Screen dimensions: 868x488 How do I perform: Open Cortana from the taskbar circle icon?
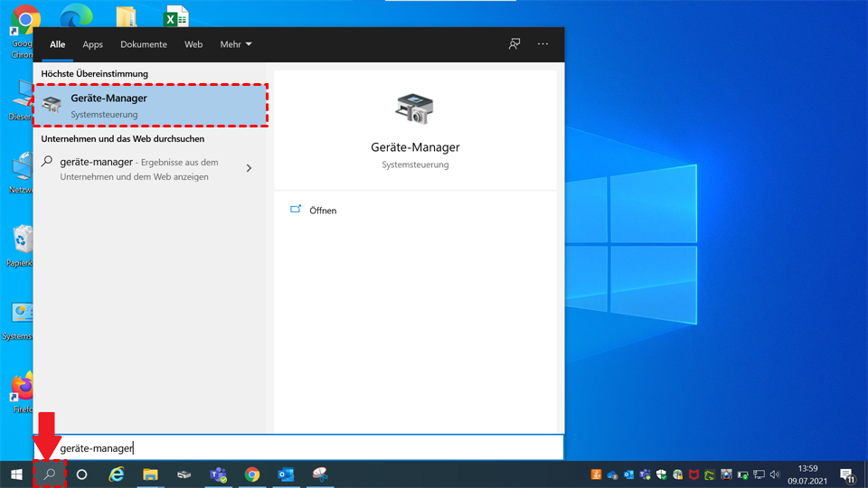[x=81, y=474]
